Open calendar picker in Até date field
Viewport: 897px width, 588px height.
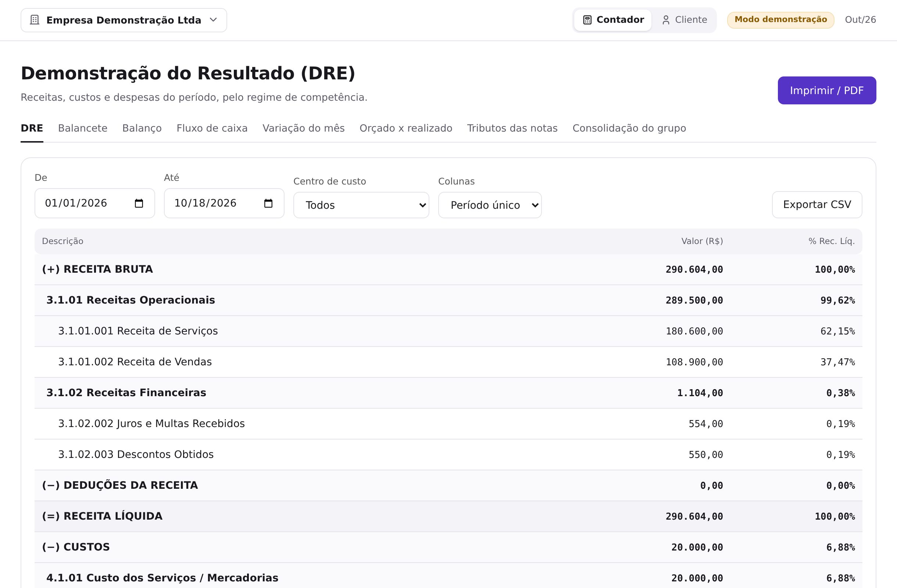268,203
